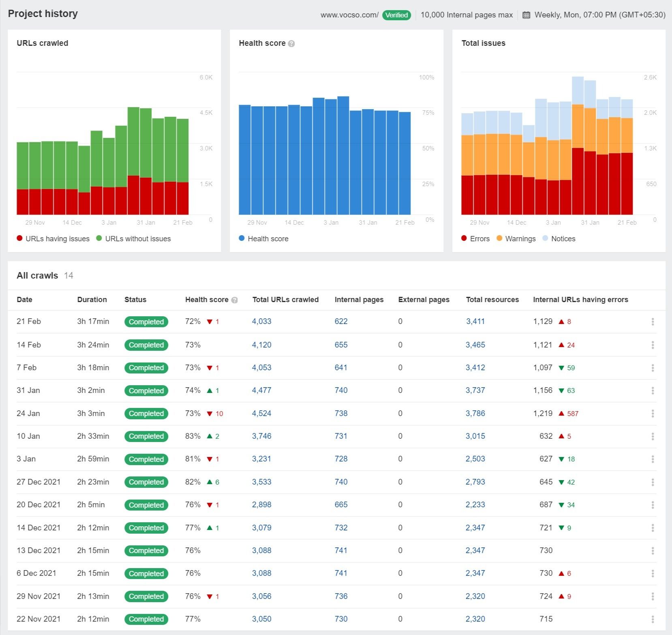
Task: Click the tallest bar in Total issues chart
Action: [x=578, y=146]
